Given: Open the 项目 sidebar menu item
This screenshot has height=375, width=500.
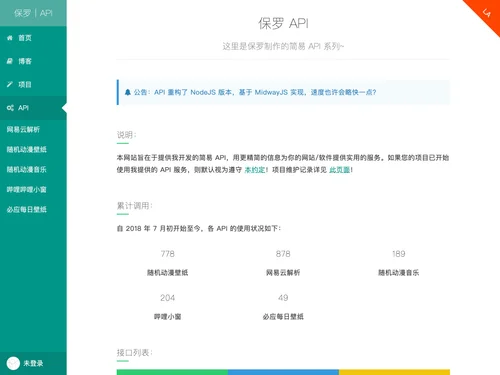Looking at the screenshot, I should pos(33,84).
